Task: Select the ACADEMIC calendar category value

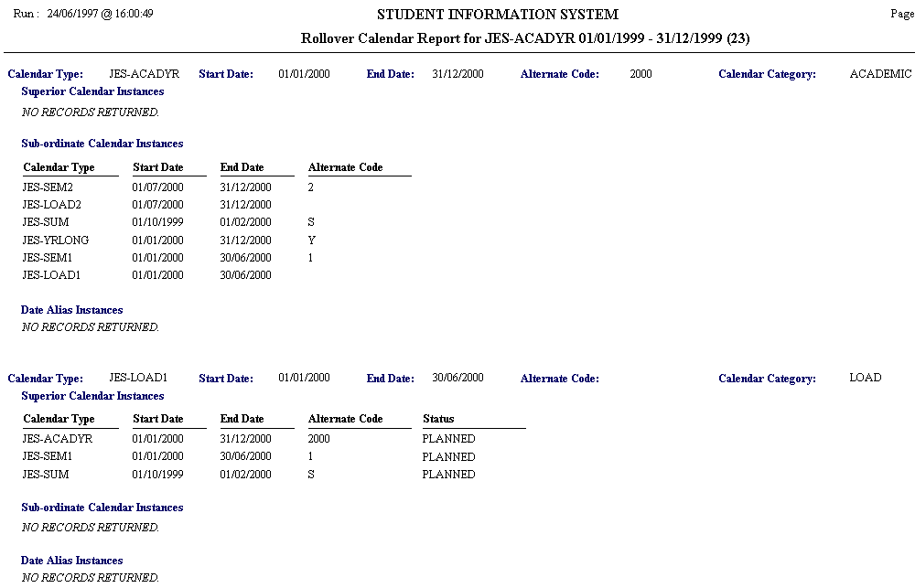Action: (x=880, y=73)
